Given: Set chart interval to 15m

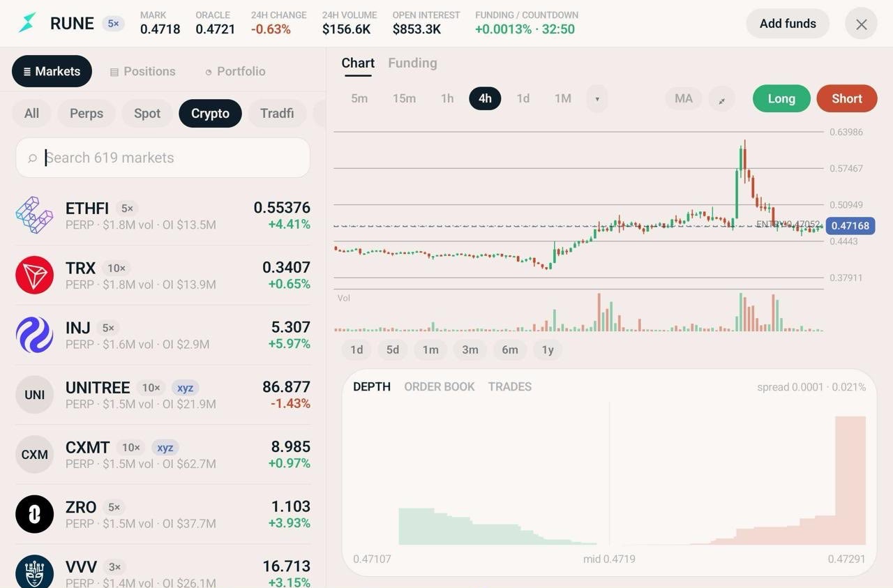Looking at the screenshot, I should pos(404,99).
